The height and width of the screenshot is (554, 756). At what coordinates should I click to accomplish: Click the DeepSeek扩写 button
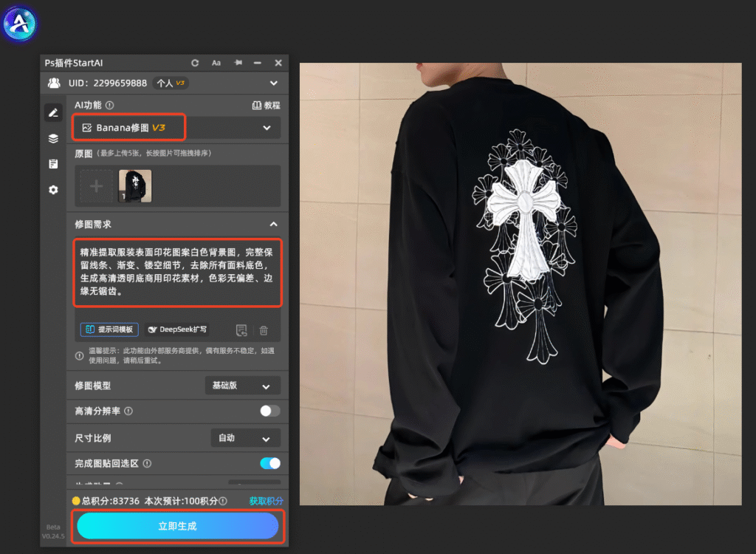point(177,329)
